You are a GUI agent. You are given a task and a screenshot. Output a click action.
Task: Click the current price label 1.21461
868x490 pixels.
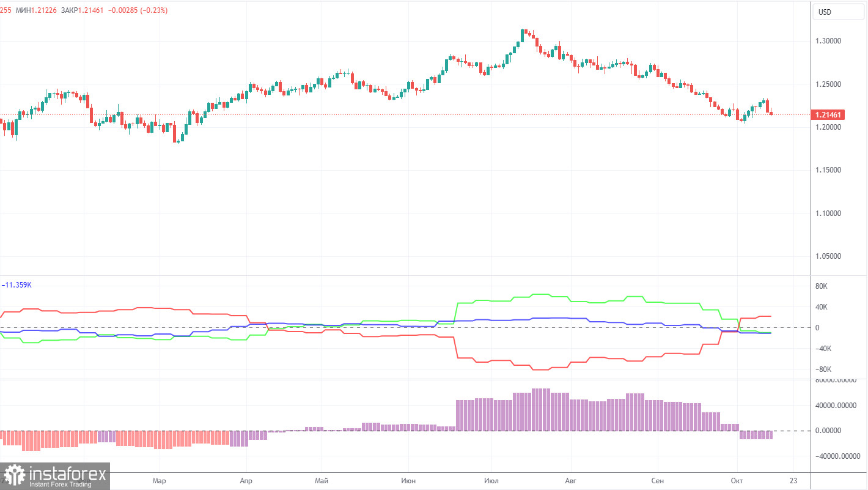pyautogui.click(x=827, y=114)
